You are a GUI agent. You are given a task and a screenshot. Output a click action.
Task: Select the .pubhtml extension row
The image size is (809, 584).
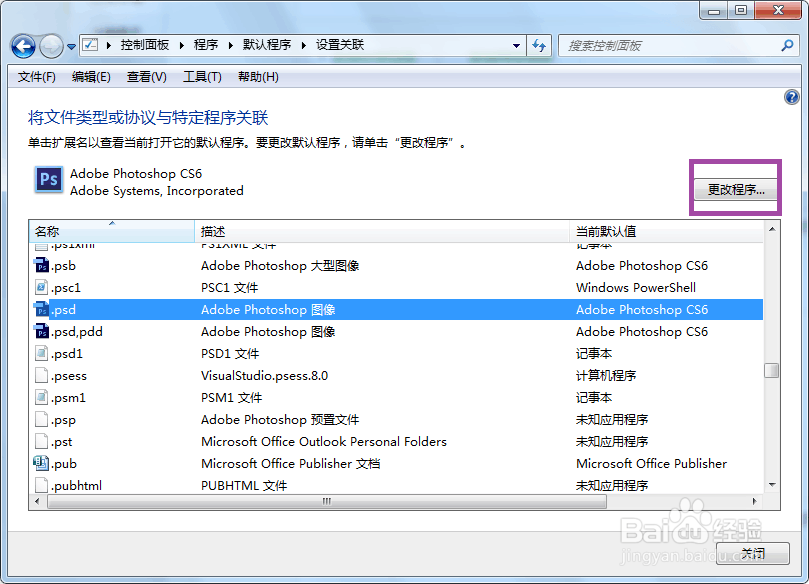click(x=396, y=485)
